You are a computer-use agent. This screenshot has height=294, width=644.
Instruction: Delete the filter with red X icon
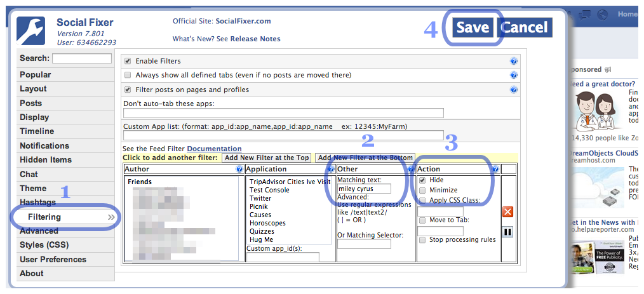[x=507, y=212]
